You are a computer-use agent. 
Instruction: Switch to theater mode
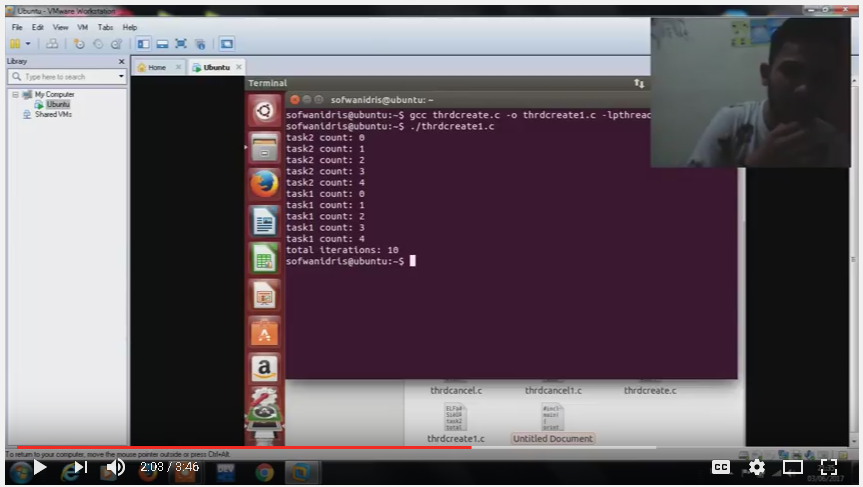click(x=793, y=467)
